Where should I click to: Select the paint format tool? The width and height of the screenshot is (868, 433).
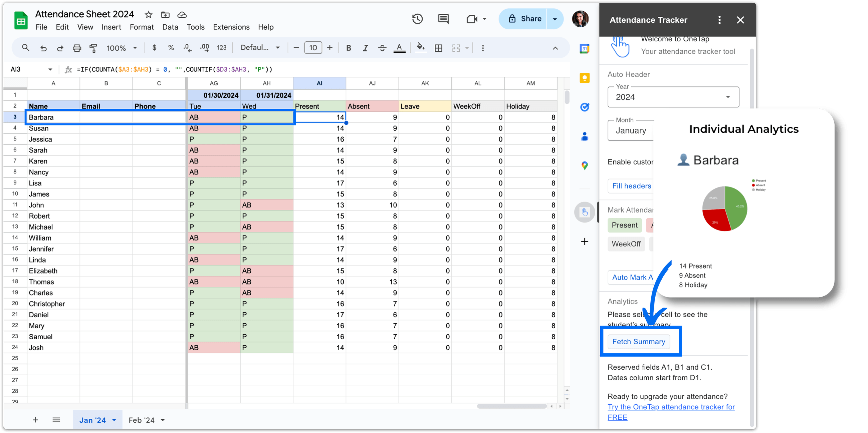[x=93, y=47]
